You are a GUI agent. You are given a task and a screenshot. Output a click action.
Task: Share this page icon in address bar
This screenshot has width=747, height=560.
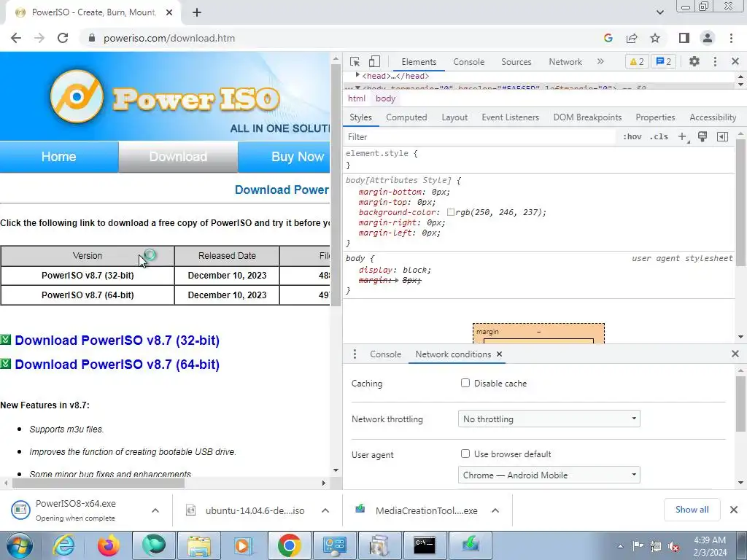coord(632,38)
